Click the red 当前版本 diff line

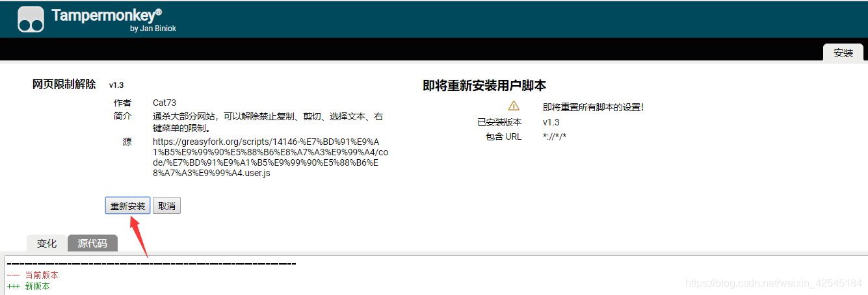pyautogui.click(x=33, y=276)
